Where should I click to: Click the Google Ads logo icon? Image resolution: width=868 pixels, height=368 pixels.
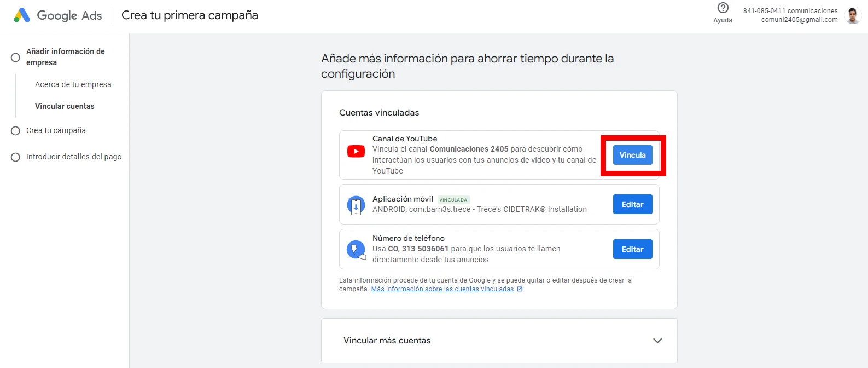(x=22, y=15)
